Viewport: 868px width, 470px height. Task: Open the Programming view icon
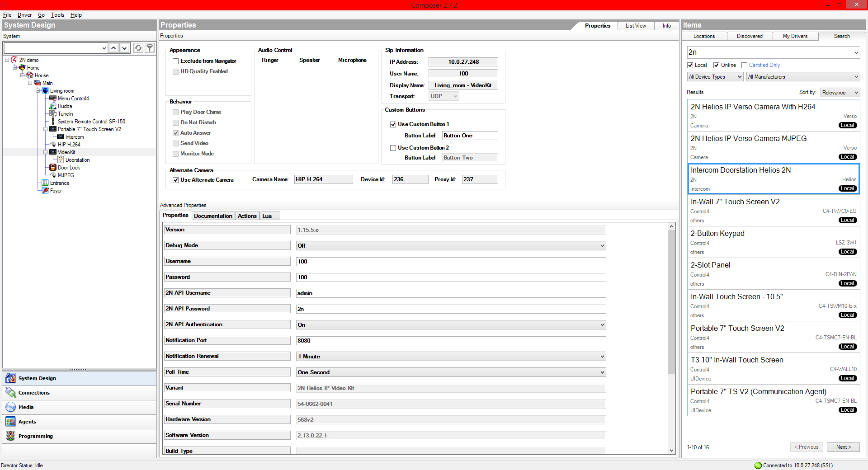10,436
